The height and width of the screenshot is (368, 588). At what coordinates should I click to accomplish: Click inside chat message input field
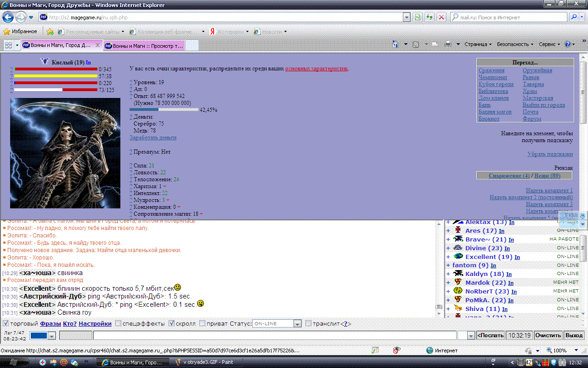point(275,336)
